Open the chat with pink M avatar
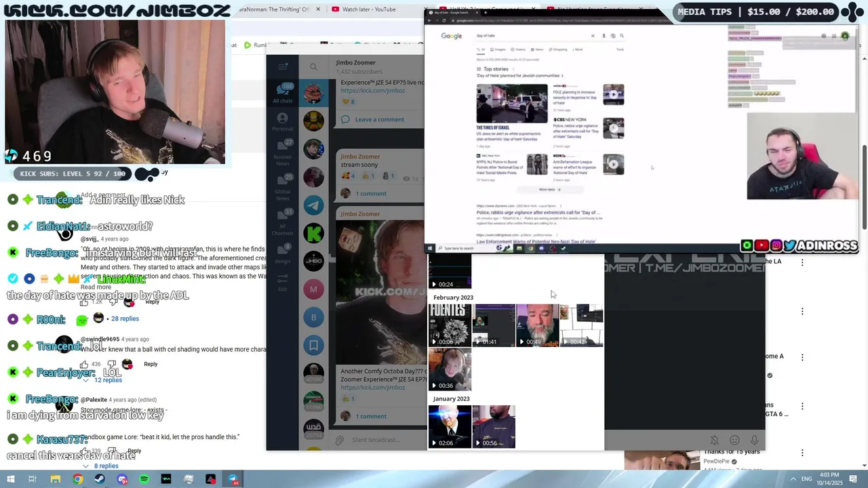This screenshot has width=868, height=488. pos(313,289)
